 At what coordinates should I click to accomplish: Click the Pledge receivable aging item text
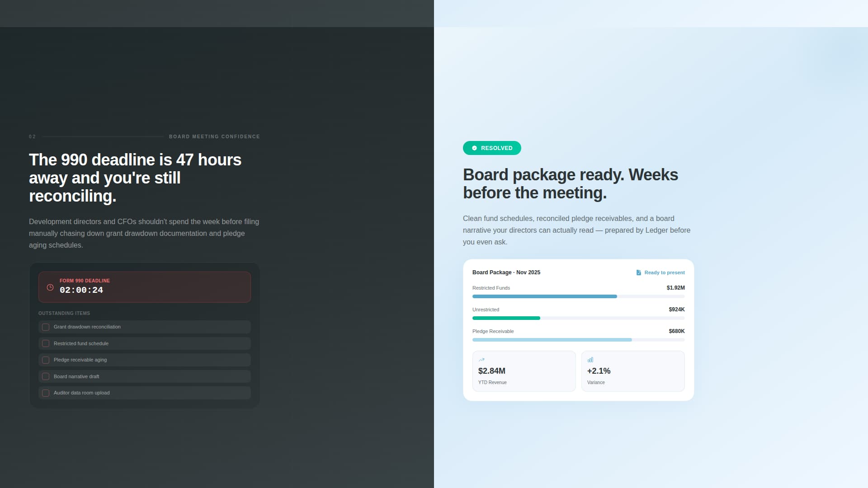80,360
